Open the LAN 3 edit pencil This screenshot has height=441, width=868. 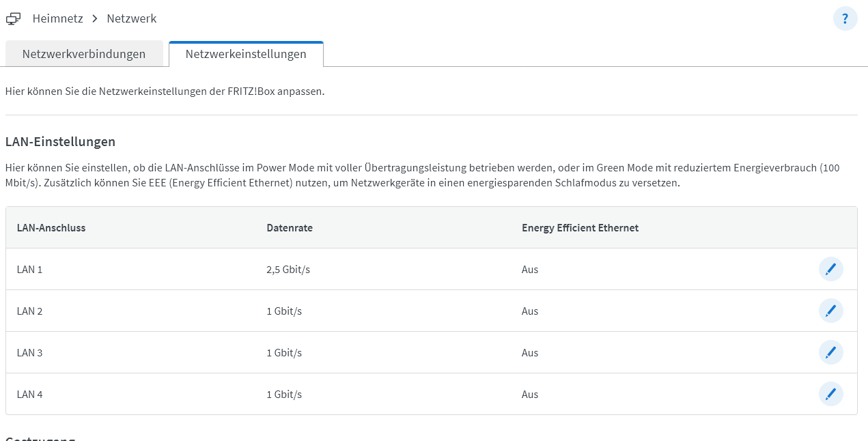point(830,353)
